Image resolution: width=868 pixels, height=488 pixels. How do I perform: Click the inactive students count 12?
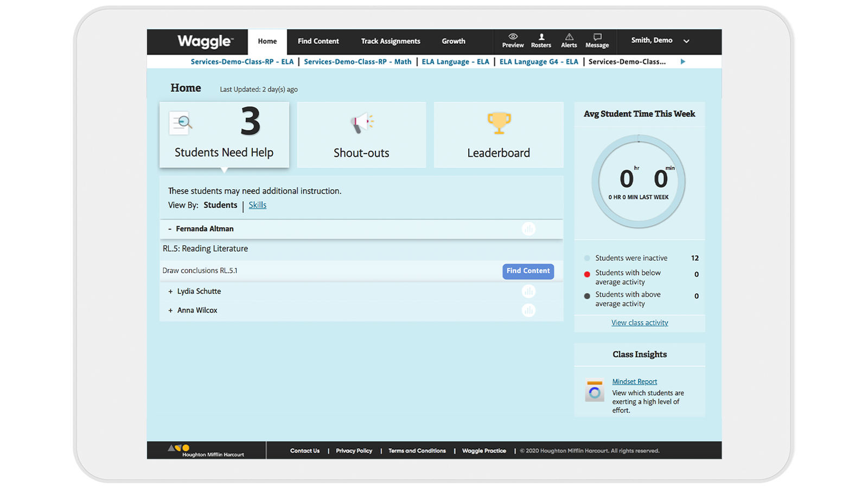[x=695, y=258]
